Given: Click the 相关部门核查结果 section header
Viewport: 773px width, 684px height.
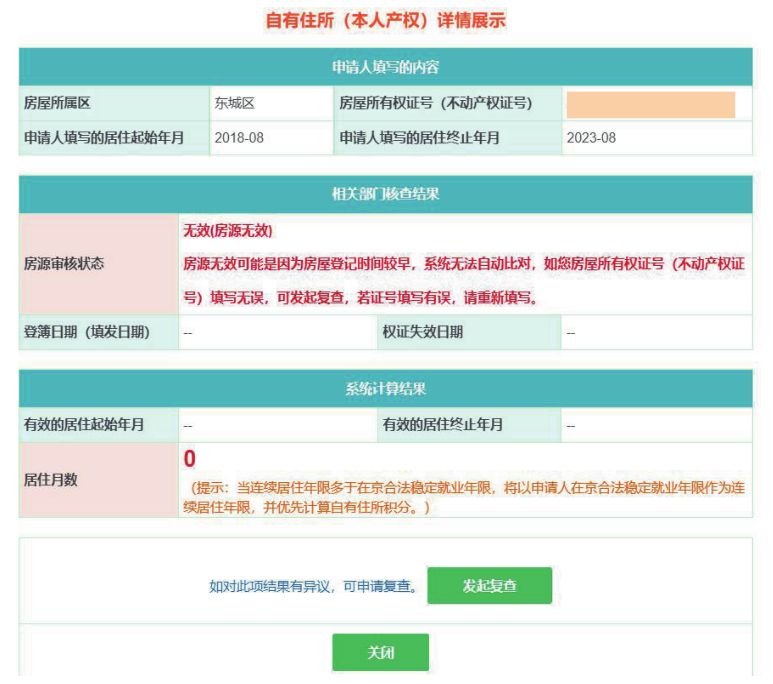Looking at the screenshot, I should coord(385,194).
